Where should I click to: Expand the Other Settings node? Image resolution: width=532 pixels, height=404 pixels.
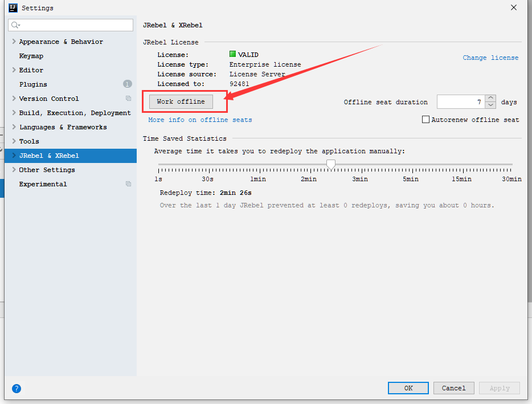click(14, 170)
